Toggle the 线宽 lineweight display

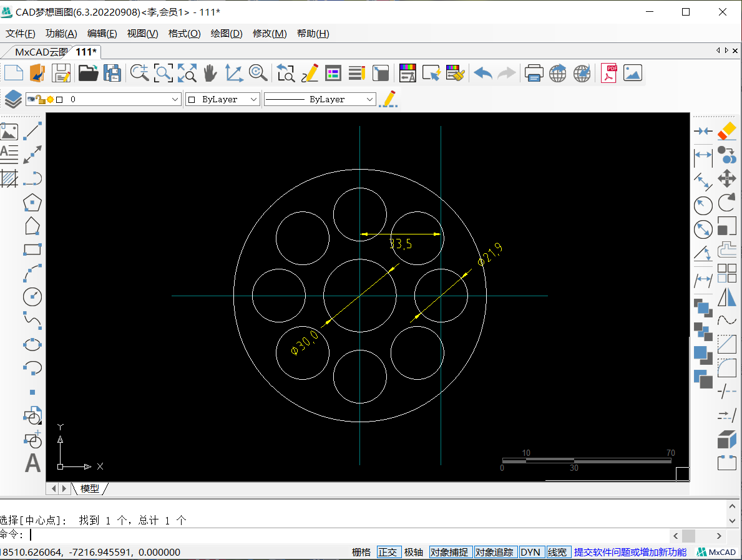[557, 552]
